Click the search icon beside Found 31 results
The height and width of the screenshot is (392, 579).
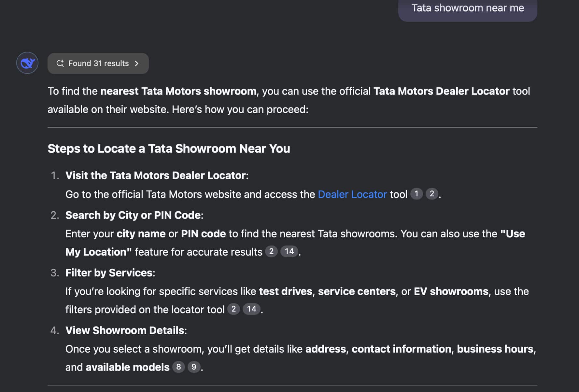(x=60, y=63)
